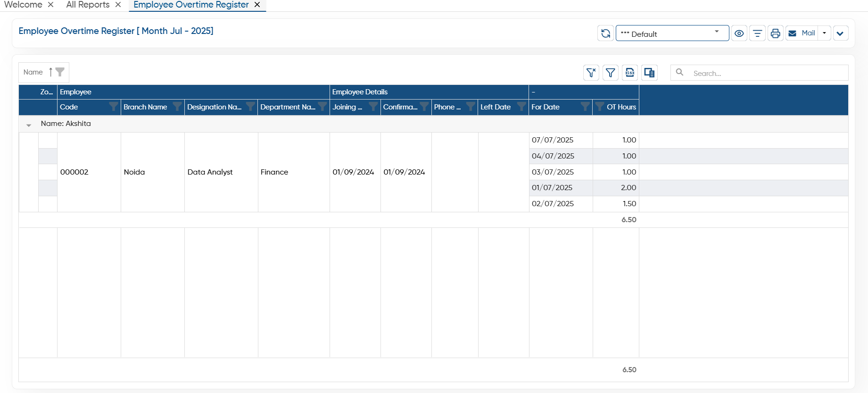Select the Noida branch cell
Image resolution: width=868 pixels, height=393 pixels.
click(153, 172)
